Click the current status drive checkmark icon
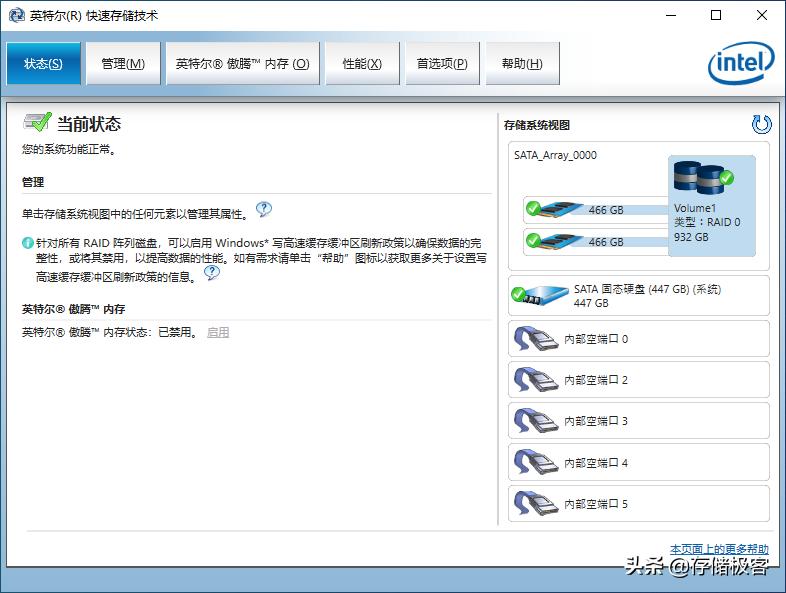The width and height of the screenshot is (786, 593). pos(37,122)
